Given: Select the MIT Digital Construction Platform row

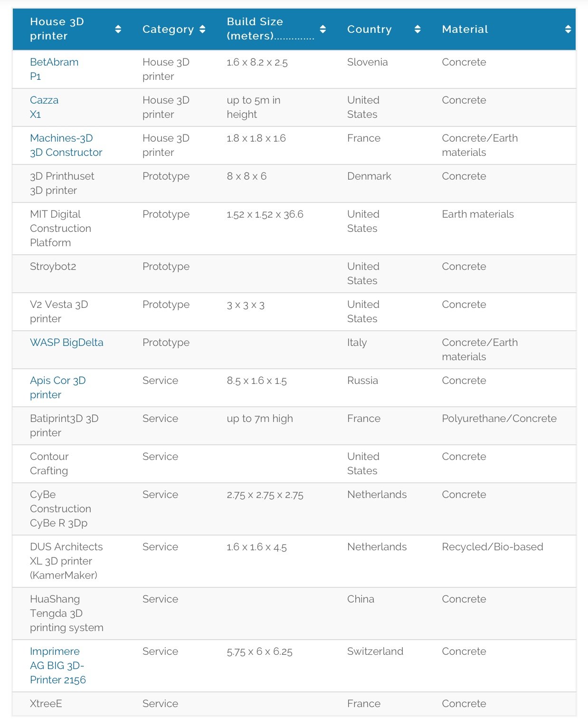Looking at the screenshot, I should click(x=294, y=229).
